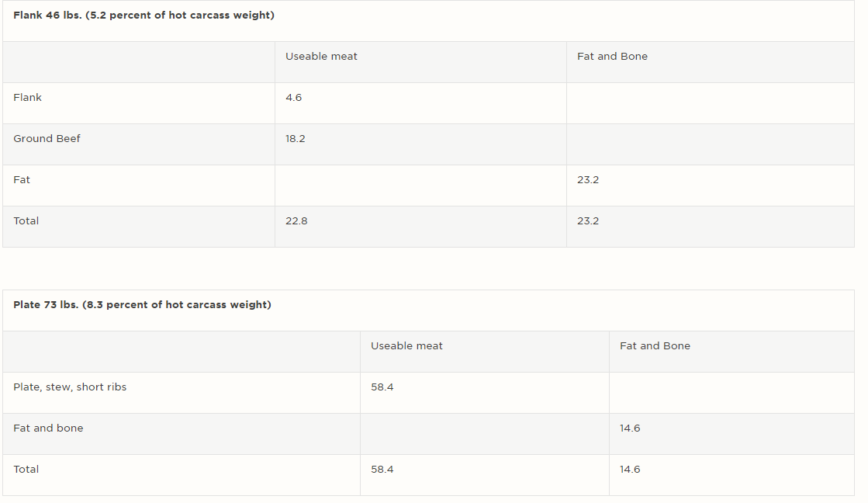
Task: Click the Flank table title heading
Action: tap(144, 16)
